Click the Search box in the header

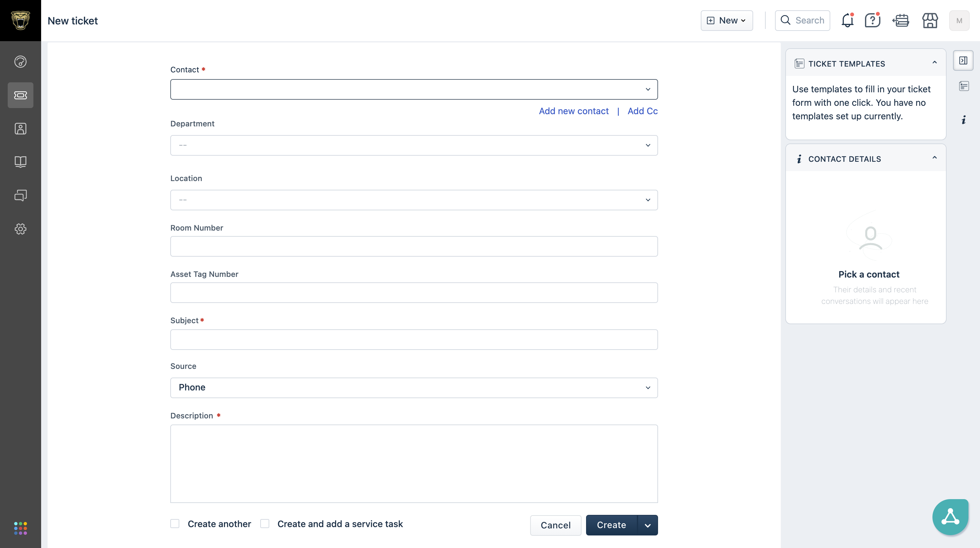tap(802, 21)
